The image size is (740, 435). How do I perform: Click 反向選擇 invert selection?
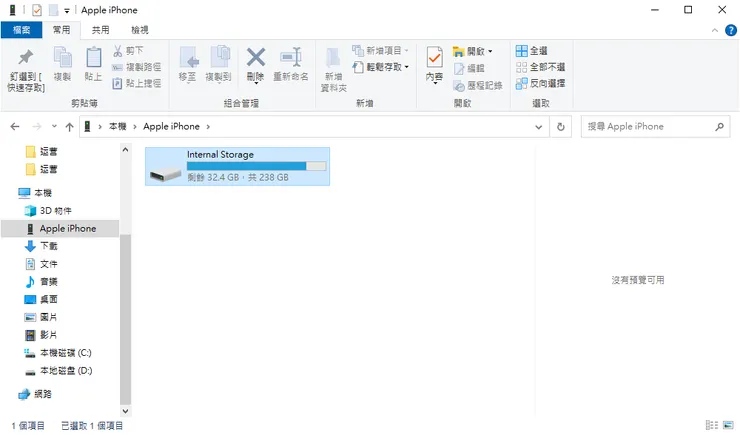coord(540,84)
